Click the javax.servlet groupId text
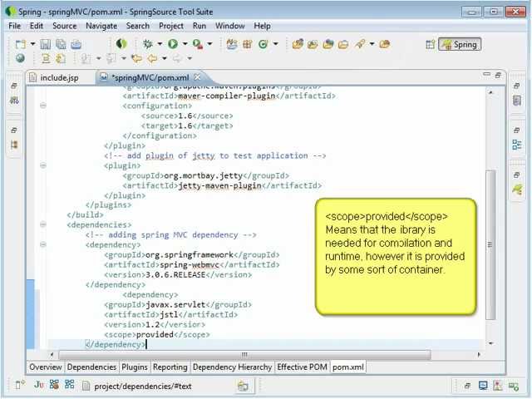Image resolution: width=532 pixels, height=399 pixels. 175,305
